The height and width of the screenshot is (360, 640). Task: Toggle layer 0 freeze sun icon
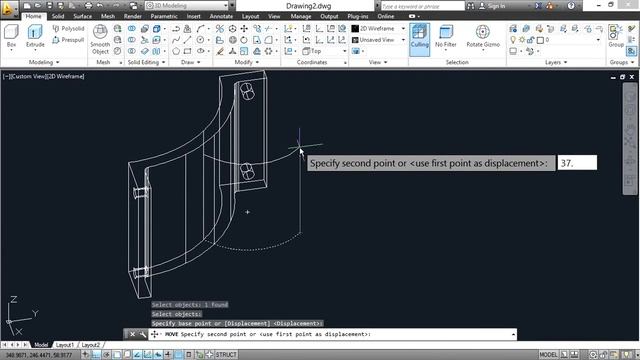pyautogui.click(x=522, y=40)
